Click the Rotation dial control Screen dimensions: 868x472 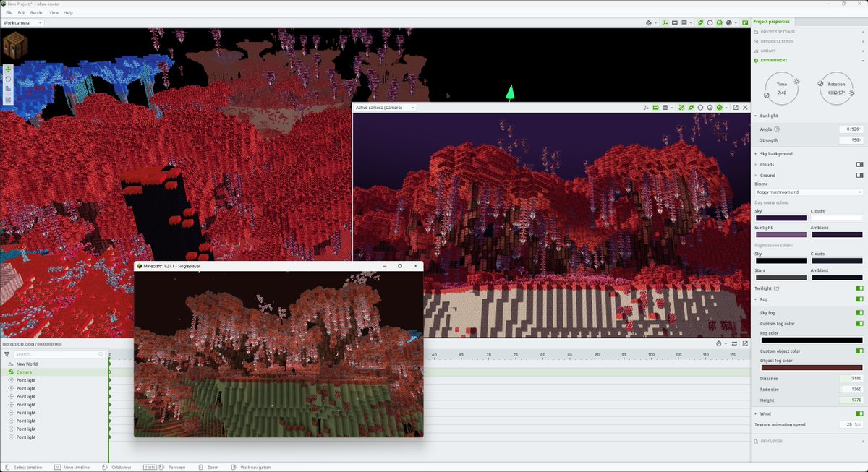pos(835,88)
